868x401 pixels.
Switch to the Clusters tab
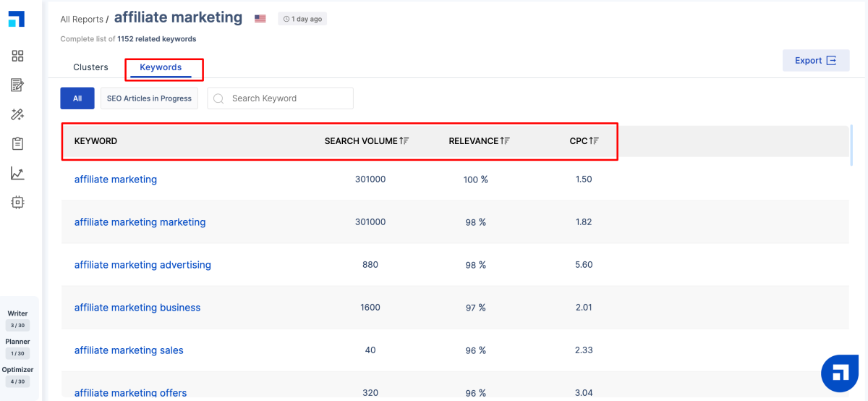pos(90,67)
